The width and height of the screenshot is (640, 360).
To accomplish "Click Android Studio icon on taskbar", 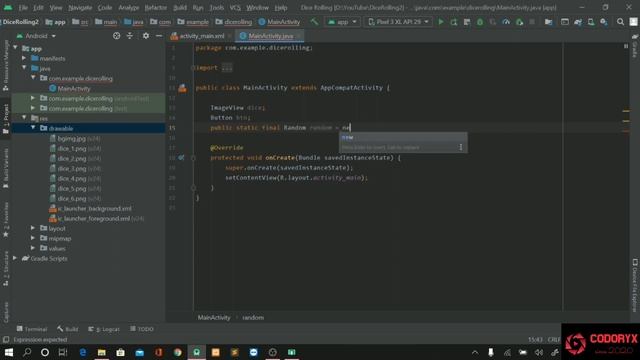I will click(x=196, y=352).
